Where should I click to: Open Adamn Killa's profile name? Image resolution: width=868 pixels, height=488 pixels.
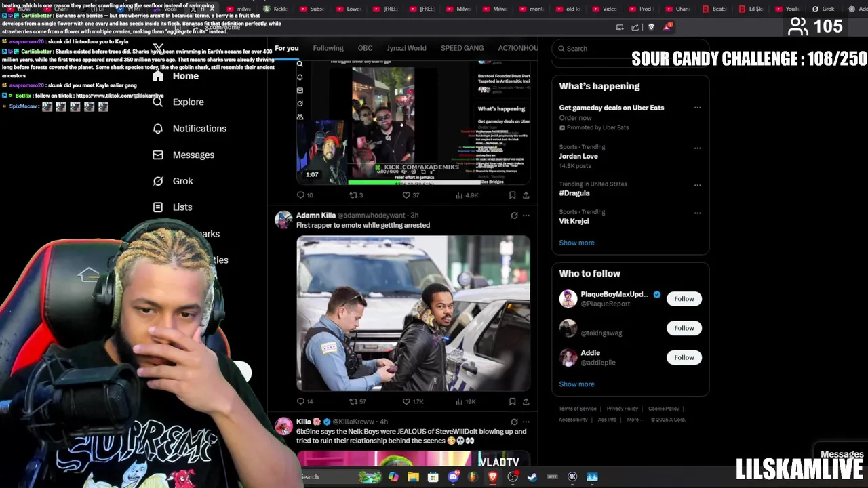point(316,216)
